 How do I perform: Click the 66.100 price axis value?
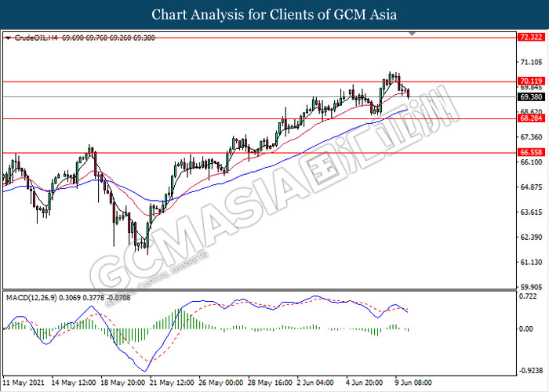531,162
